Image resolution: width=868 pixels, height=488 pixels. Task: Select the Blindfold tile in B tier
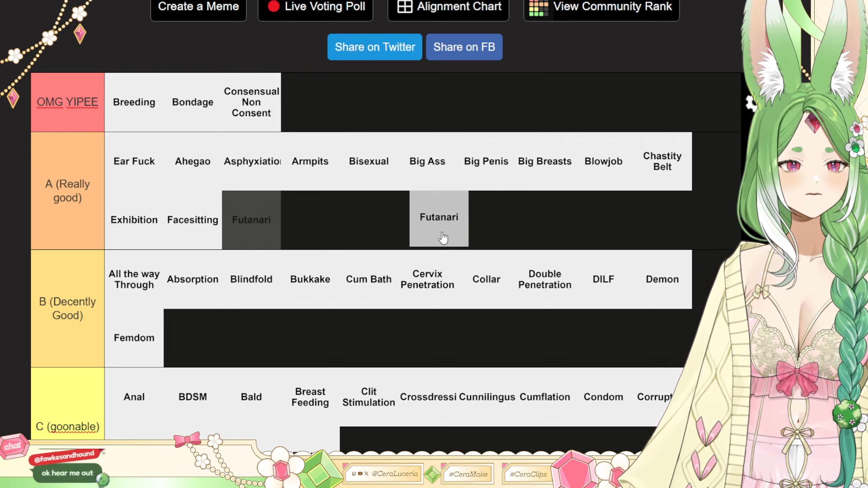(x=251, y=279)
